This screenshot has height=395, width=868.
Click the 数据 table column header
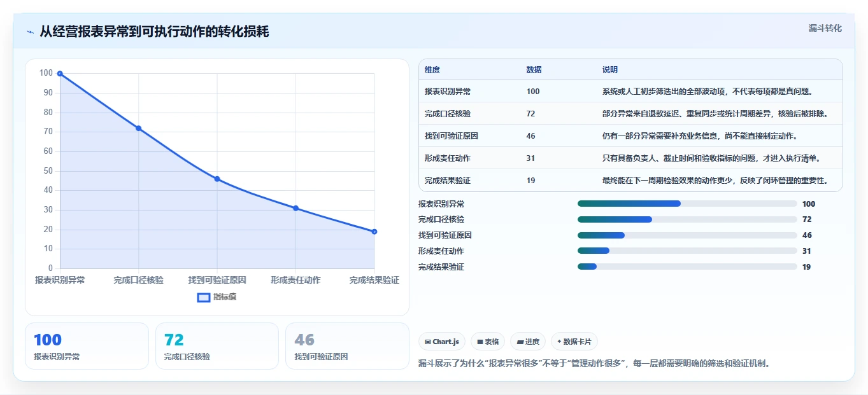point(534,70)
